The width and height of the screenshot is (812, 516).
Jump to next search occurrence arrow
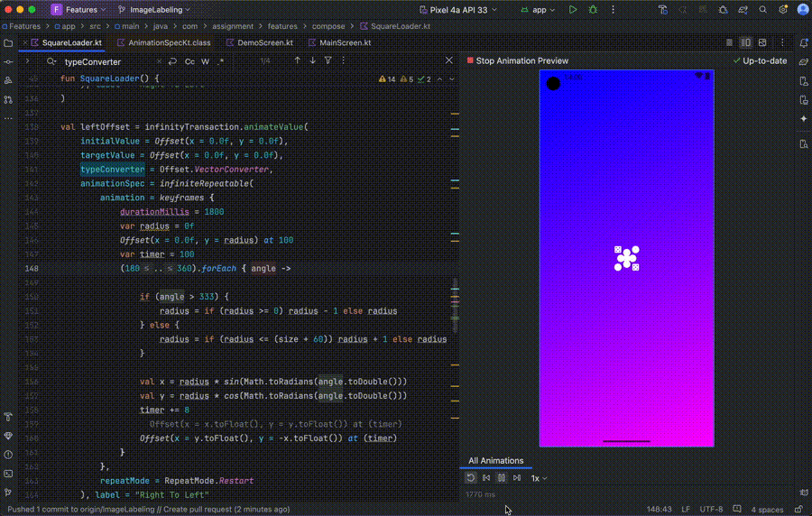click(x=313, y=60)
